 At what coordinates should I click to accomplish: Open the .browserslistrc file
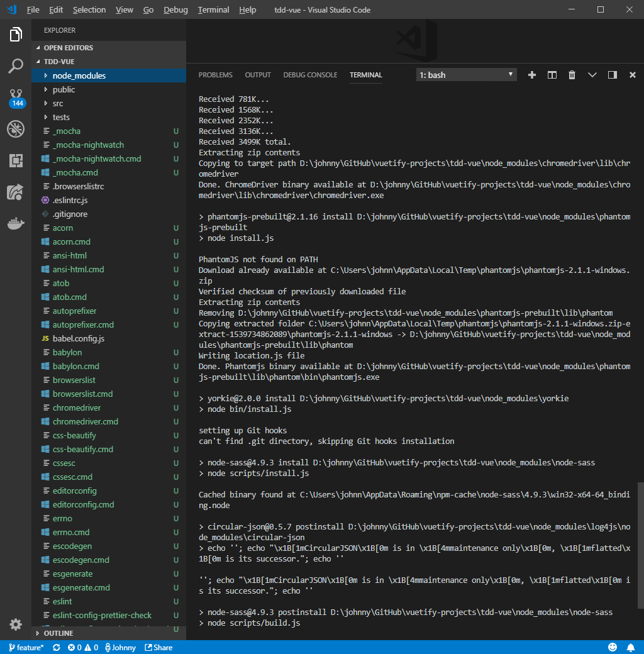point(109,186)
